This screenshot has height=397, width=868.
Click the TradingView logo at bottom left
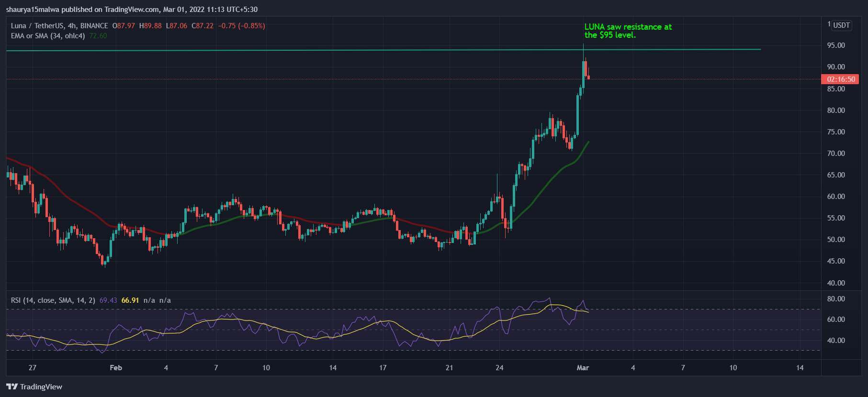[x=34, y=386]
